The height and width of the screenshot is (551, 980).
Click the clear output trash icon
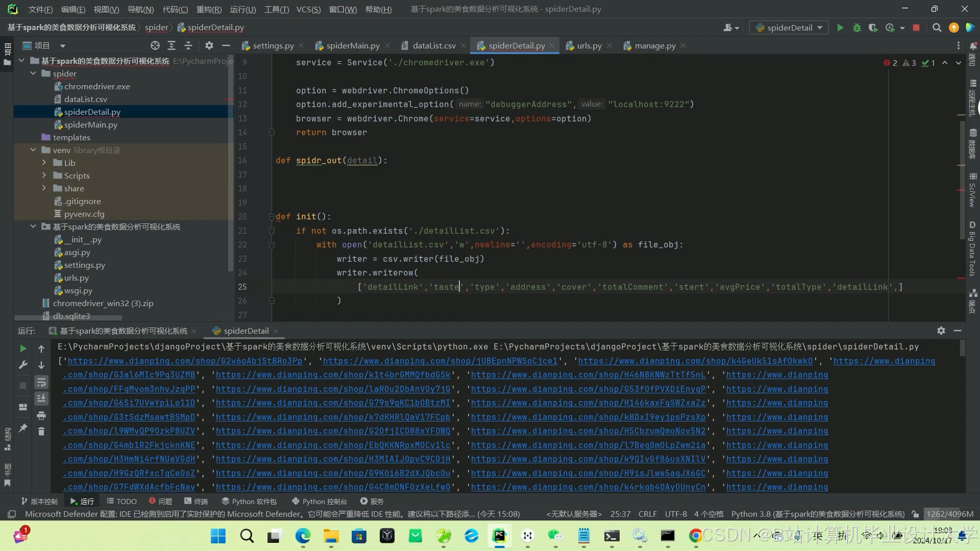(x=41, y=432)
